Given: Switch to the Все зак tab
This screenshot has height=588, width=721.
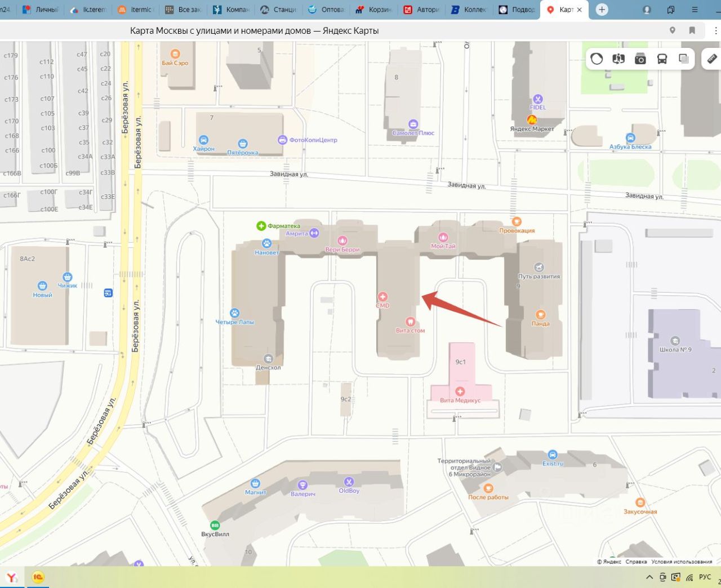Looking at the screenshot, I should [x=184, y=10].
